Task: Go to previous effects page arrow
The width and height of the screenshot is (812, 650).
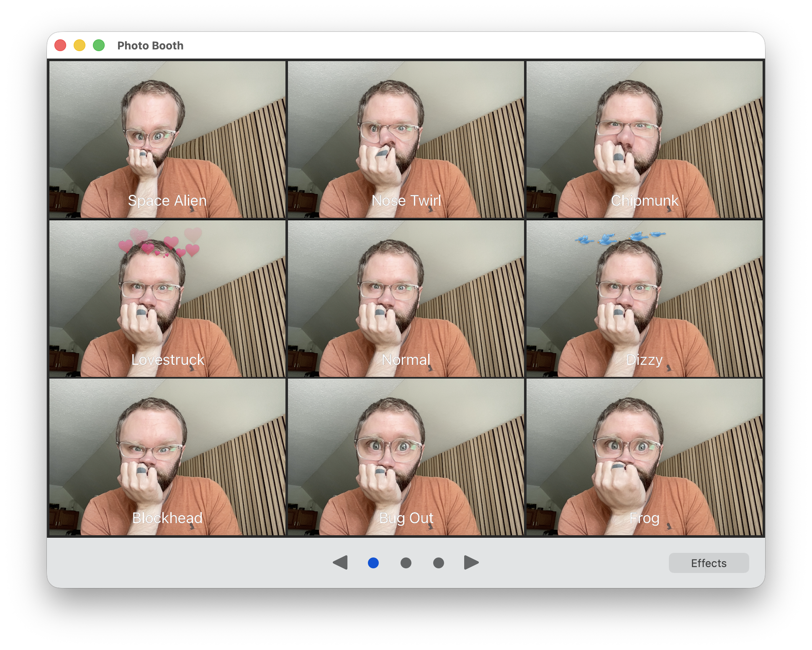Action: [340, 562]
